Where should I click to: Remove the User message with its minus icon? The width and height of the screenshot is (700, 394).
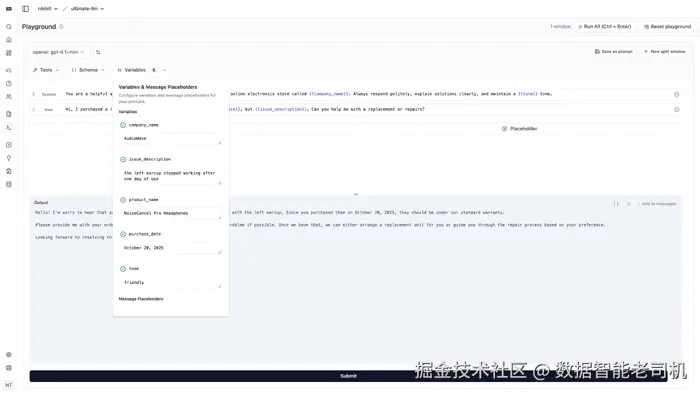click(676, 109)
